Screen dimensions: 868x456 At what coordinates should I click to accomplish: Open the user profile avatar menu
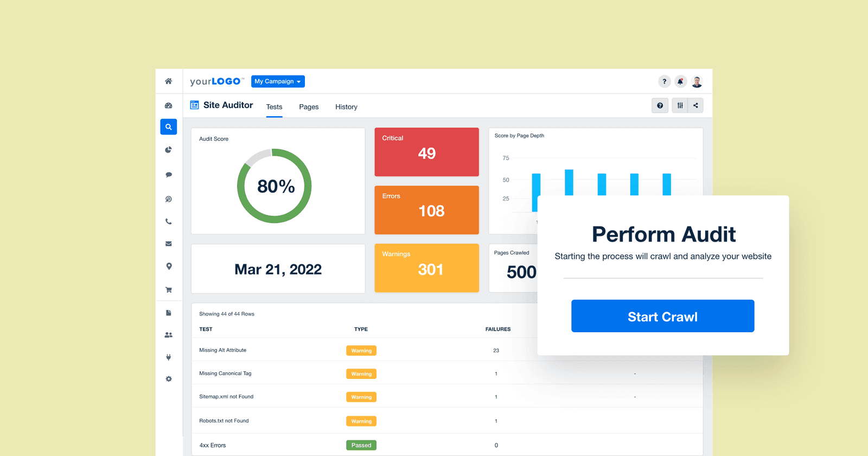[x=697, y=81]
